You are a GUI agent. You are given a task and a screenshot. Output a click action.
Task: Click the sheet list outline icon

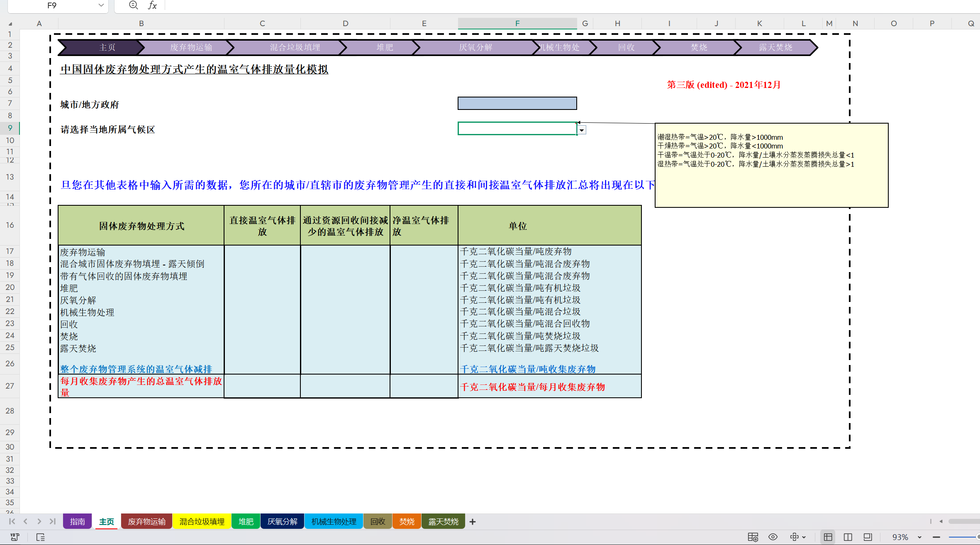tap(41, 537)
